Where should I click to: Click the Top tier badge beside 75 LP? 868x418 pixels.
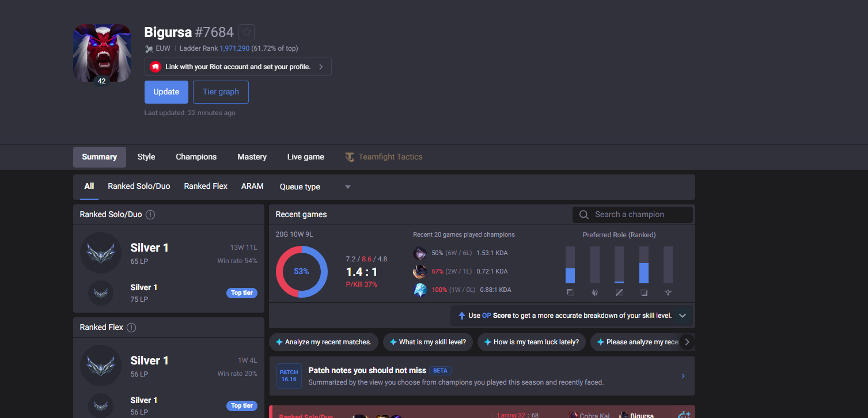click(242, 293)
